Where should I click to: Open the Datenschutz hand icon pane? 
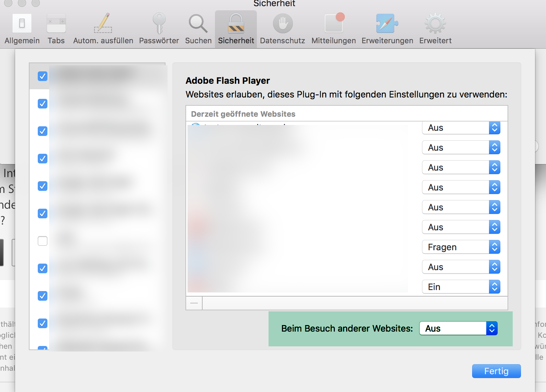pos(282,29)
